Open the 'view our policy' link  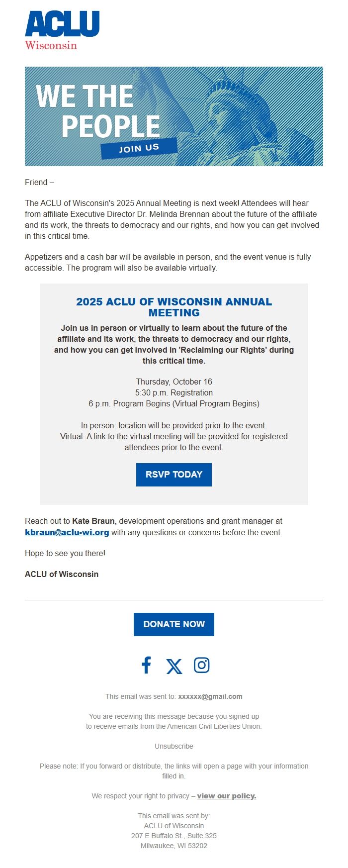(x=227, y=796)
